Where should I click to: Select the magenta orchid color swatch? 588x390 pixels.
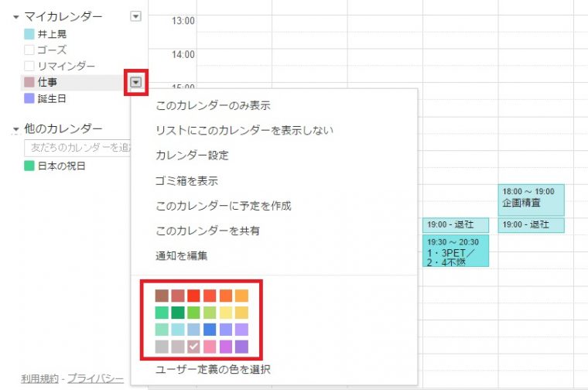pyautogui.click(x=226, y=347)
